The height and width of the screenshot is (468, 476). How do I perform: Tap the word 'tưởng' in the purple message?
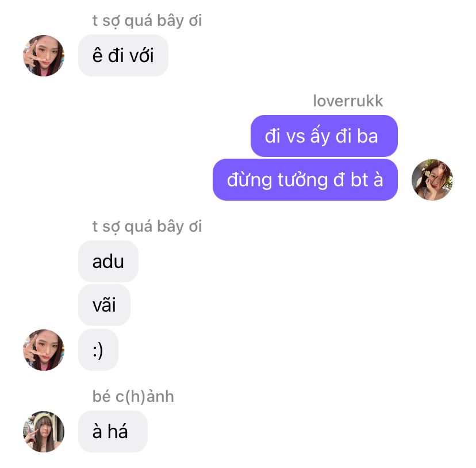coord(302,180)
